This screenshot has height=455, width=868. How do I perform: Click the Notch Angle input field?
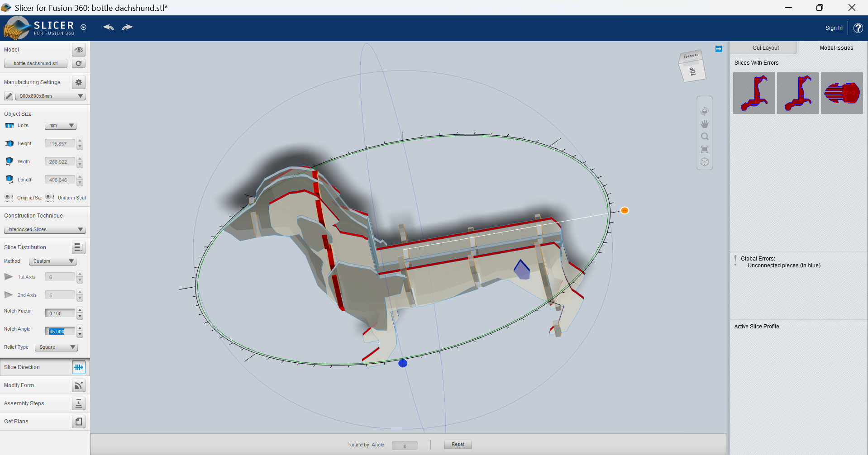pos(60,332)
